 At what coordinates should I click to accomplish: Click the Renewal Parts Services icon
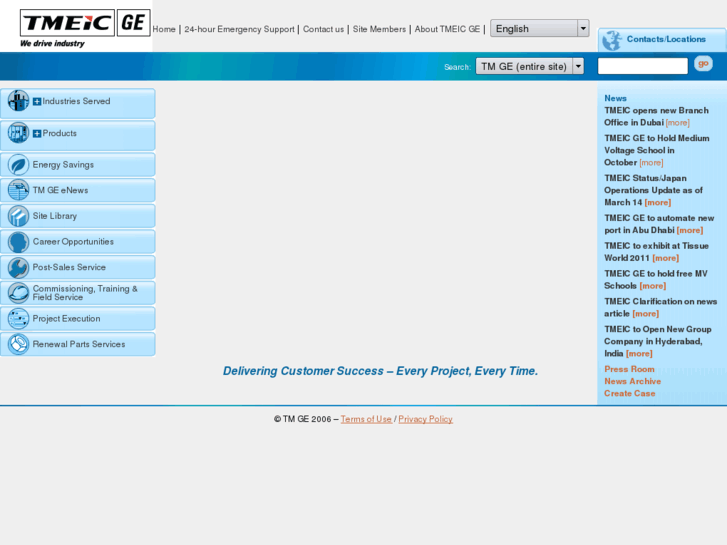[x=18, y=344]
